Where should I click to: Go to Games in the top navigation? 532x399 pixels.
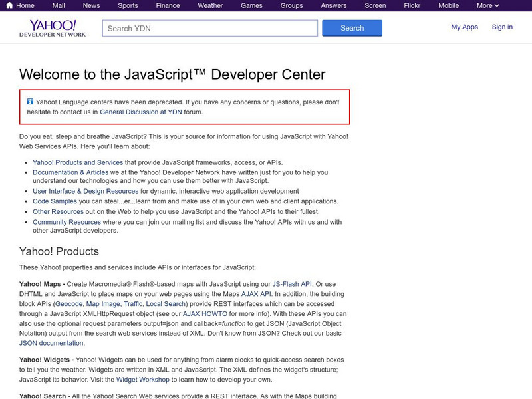[251, 5]
